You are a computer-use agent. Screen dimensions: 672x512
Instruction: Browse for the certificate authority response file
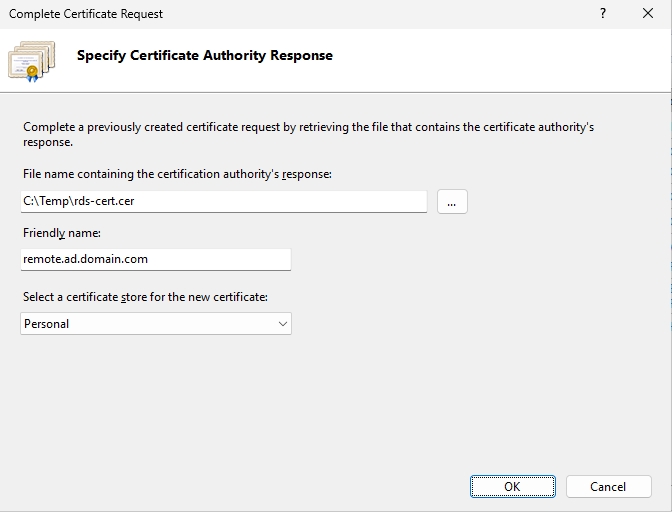point(452,201)
